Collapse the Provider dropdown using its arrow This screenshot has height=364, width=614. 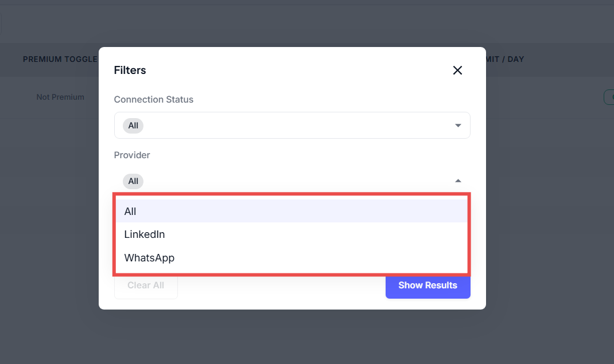click(x=458, y=181)
